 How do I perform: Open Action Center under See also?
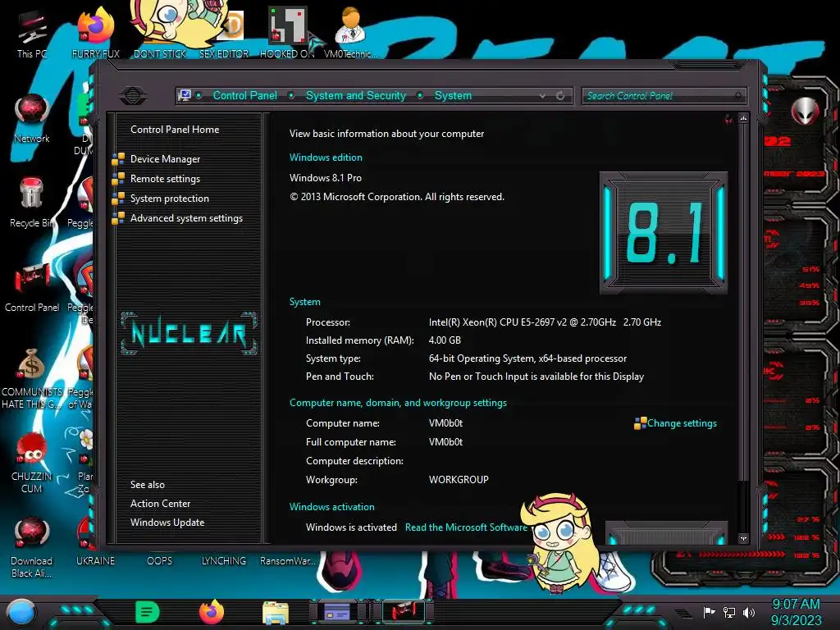(x=160, y=504)
